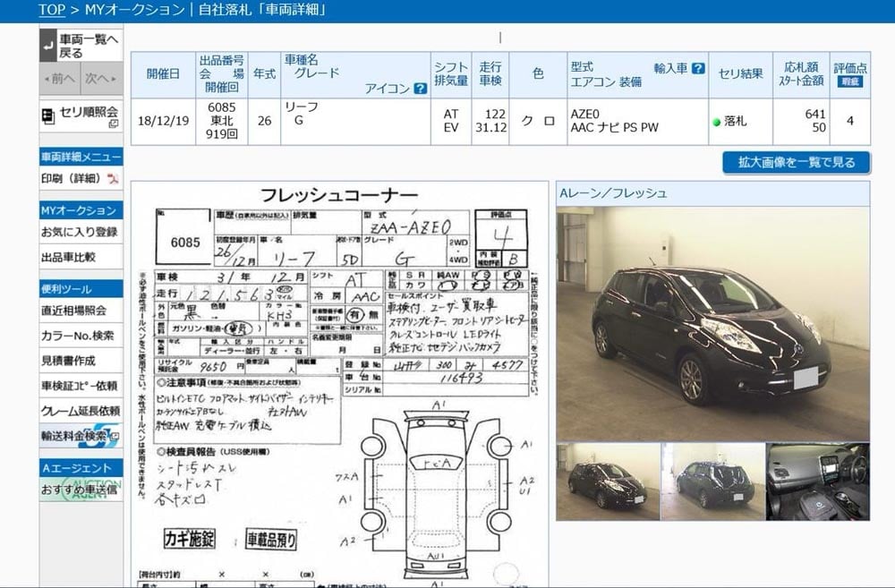895x588 pixels.
Task: Click the クロ color cell
Action: [538, 122]
